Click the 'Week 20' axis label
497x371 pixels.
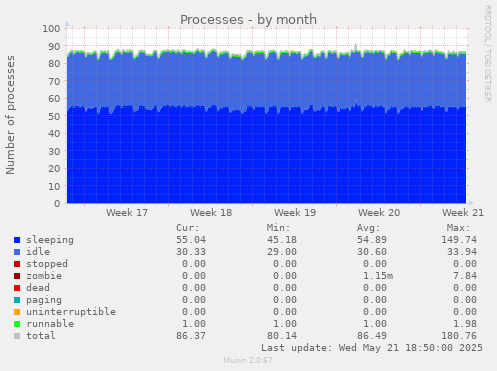coord(379,213)
